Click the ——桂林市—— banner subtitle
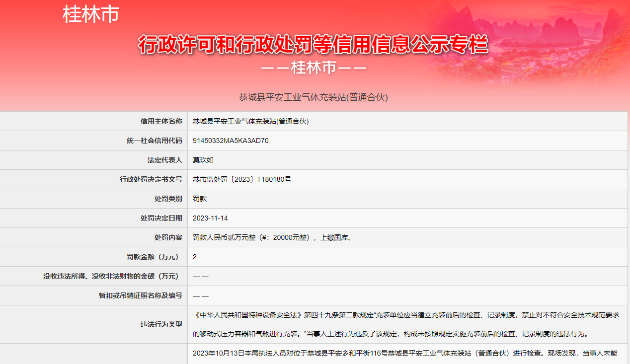630x364 pixels. click(x=314, y=68)
